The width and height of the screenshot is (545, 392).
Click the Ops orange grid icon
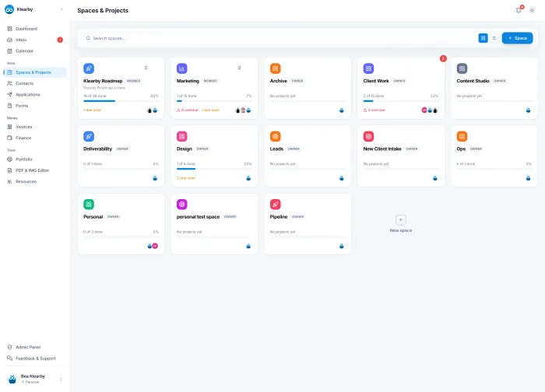tap(462, 136)
